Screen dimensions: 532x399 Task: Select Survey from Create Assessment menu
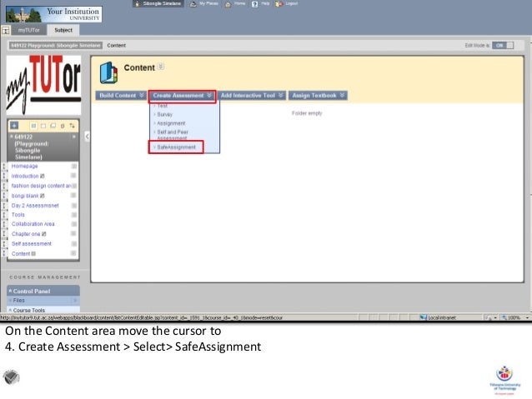click(x=164, y=115)
